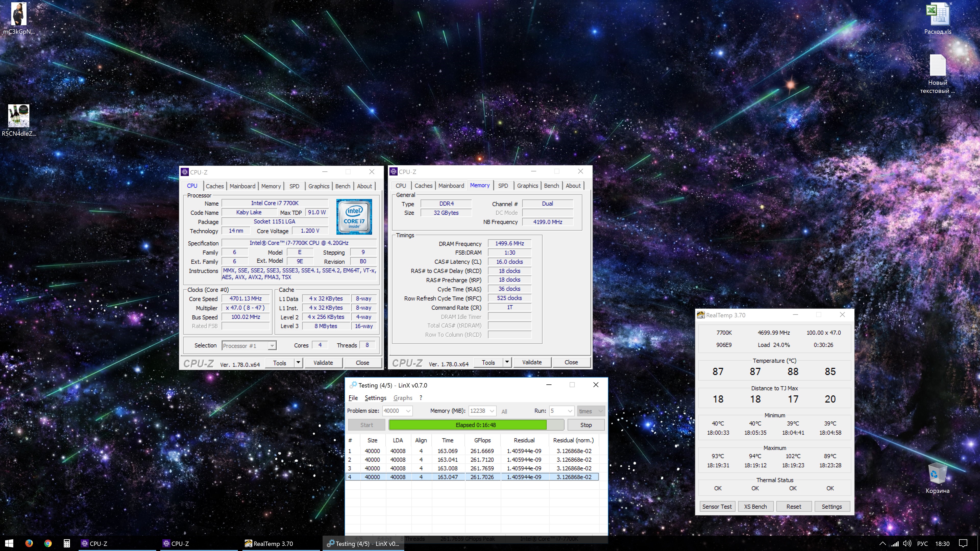Expand the Problem size dropdown in LinX
The width and height of the screenshot is (980, 551).
[408, 411]
